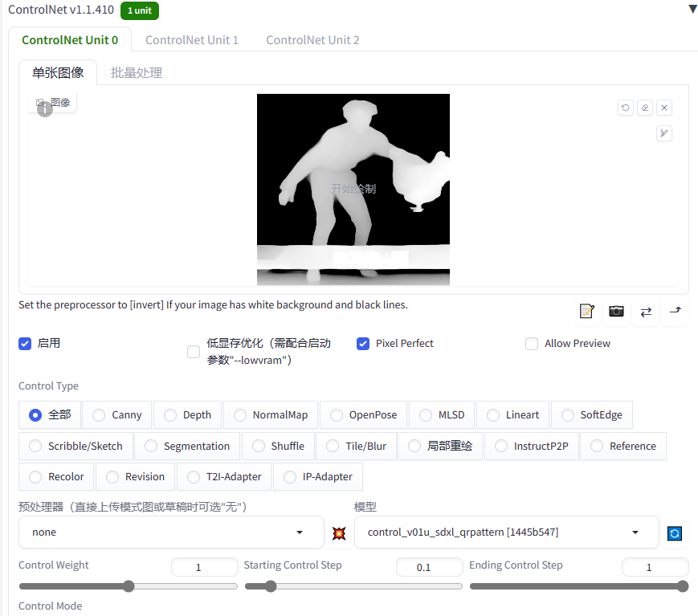
Task: Select the OpenPose control type
Action: (x=363, y=415)
